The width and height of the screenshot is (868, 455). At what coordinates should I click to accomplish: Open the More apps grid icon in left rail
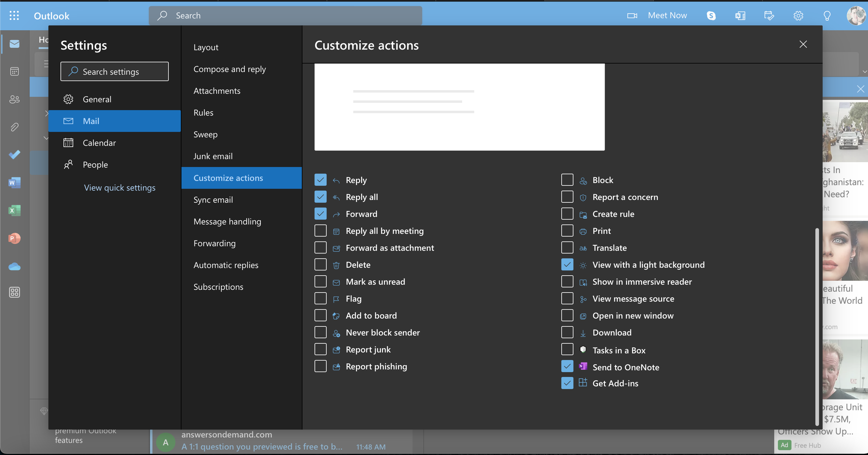pos(15,292)
